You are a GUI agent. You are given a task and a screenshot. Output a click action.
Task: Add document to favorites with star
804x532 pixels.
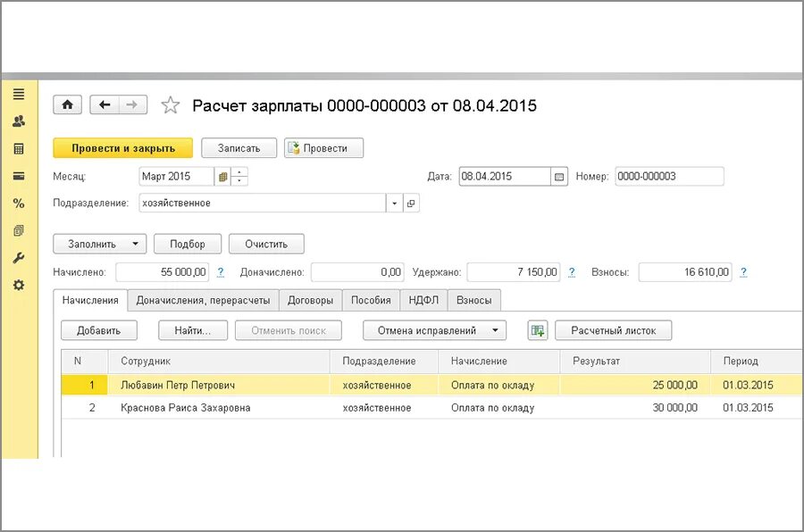[x=171, y=105]
